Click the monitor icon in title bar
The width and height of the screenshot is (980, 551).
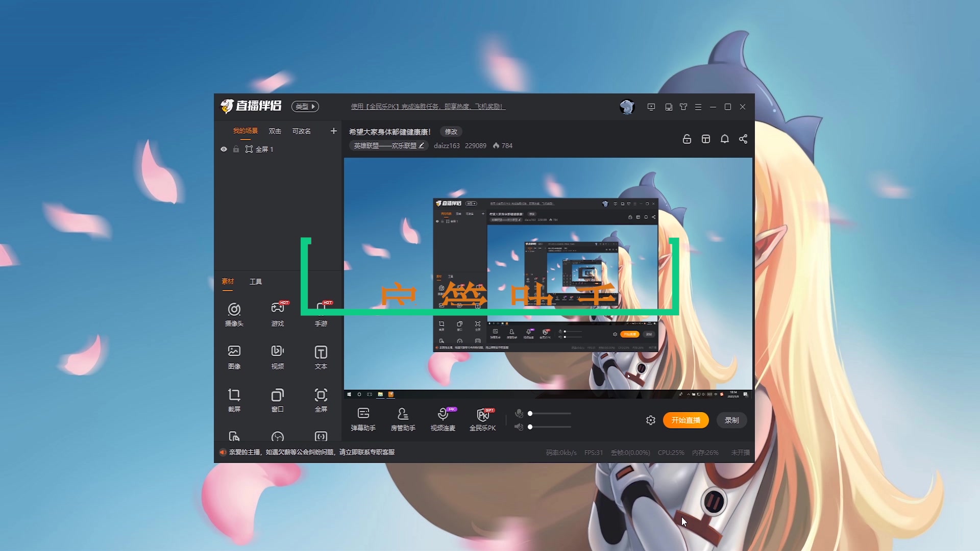point(669,107)
